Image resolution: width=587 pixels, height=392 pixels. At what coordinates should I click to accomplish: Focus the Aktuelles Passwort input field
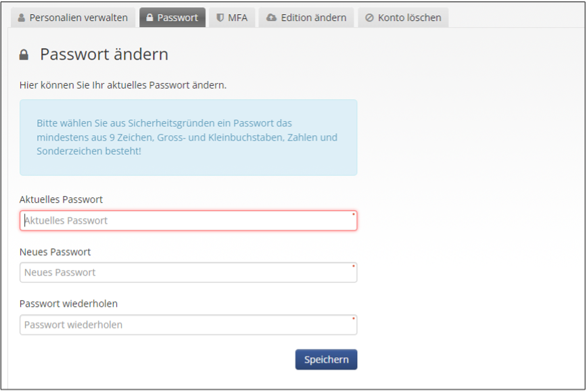coord(188,220)
